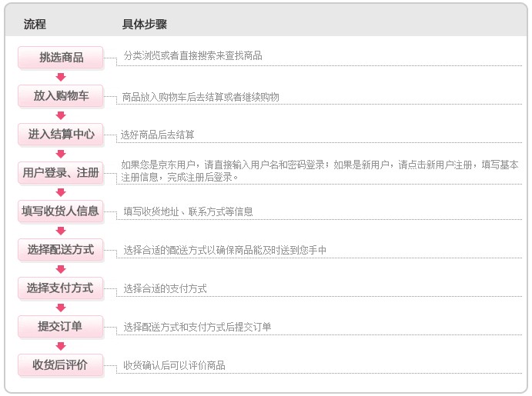Image resolution: width=532 pixels, height=396 pixels.
Task: Click the red arrow below 用户登录、注册
Action: pyautogui.click(x=61, y=192)
